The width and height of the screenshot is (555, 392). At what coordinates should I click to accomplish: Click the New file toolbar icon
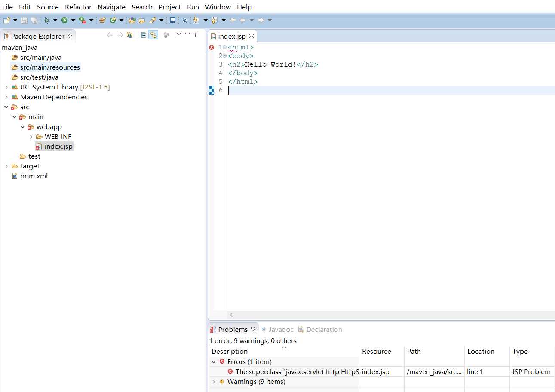[6, 20]
